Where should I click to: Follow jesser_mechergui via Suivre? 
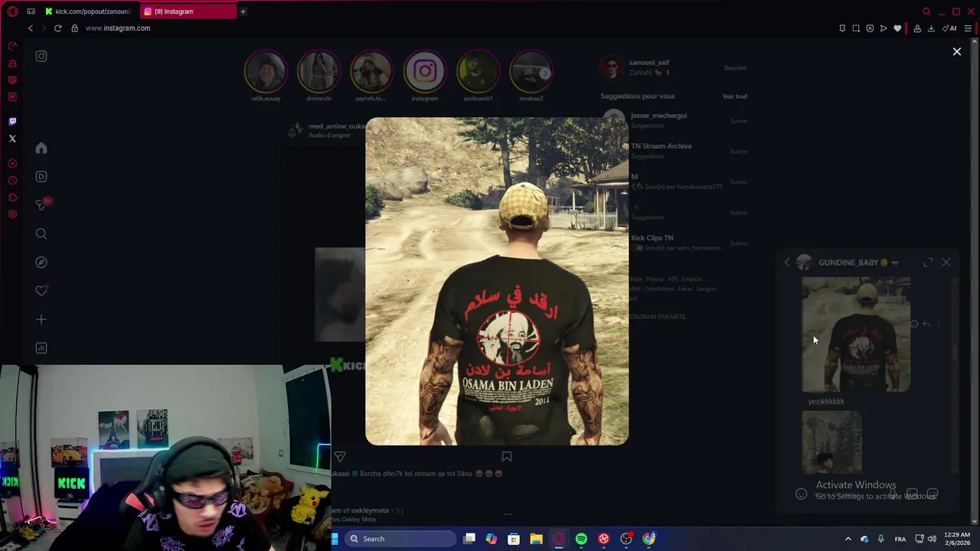738,121
